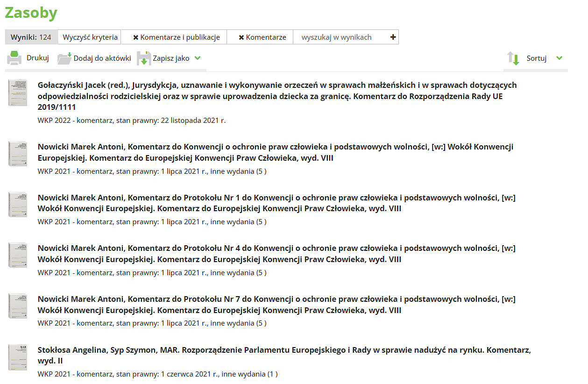The height and width of the screenshot is (384, 588).
Task: Type in the wyszukaj w wynikach field
Action: point(340,37)
